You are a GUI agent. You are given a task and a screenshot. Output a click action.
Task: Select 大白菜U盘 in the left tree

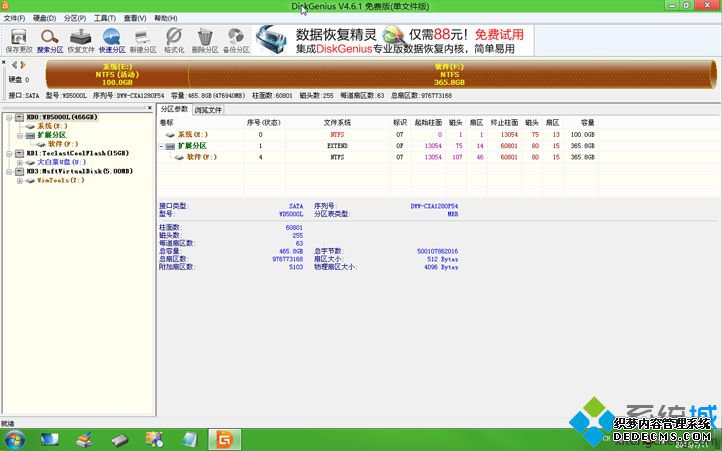point(61,162)
